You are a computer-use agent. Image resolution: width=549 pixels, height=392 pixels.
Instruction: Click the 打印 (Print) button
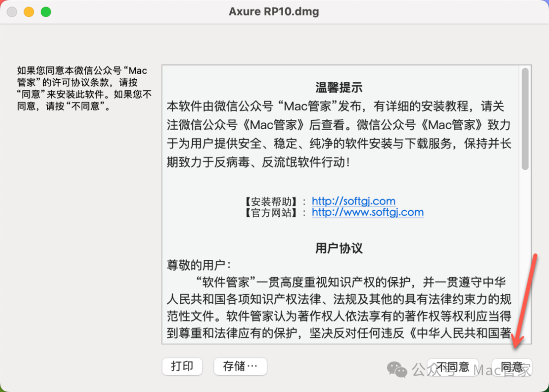182,367
